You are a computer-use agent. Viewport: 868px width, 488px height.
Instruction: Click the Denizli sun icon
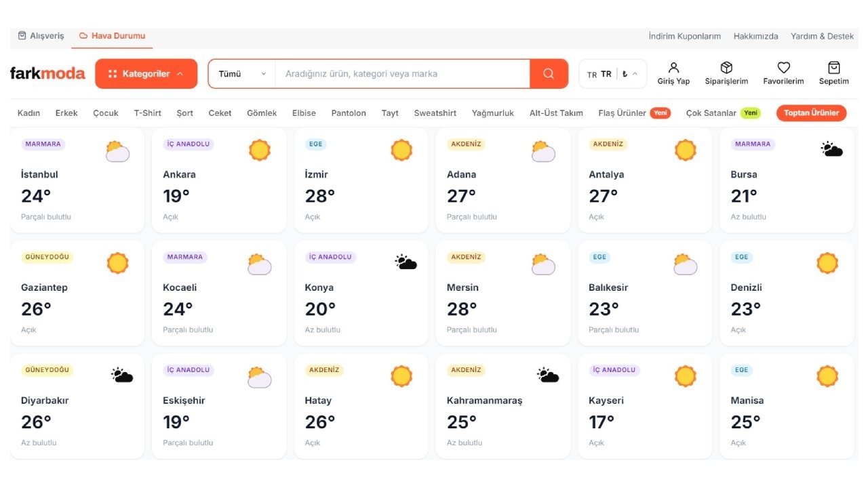point(827,263)
